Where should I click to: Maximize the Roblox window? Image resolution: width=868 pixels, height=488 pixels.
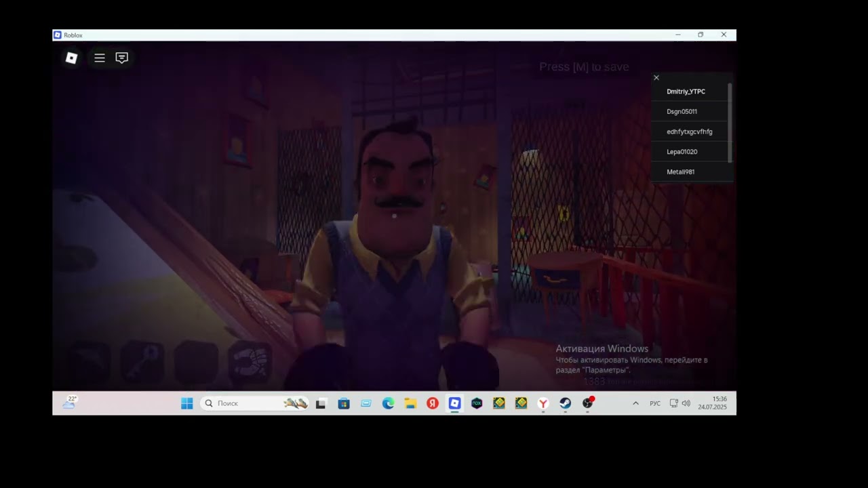[x=701, y=35]
